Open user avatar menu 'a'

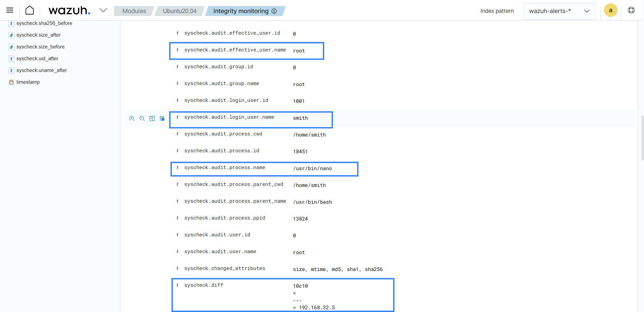(610, 10)
